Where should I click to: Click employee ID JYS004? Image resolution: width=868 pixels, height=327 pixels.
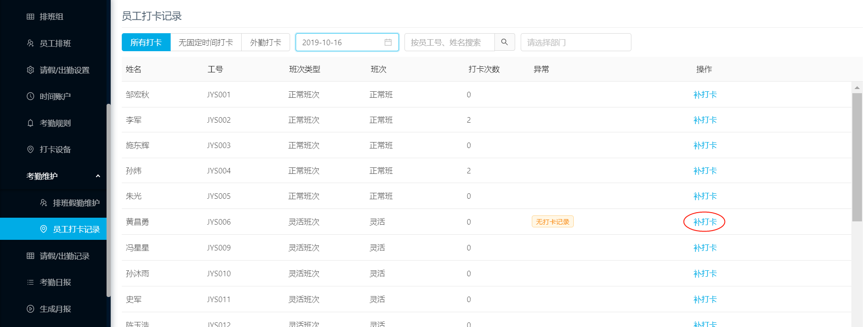(219, 171)
